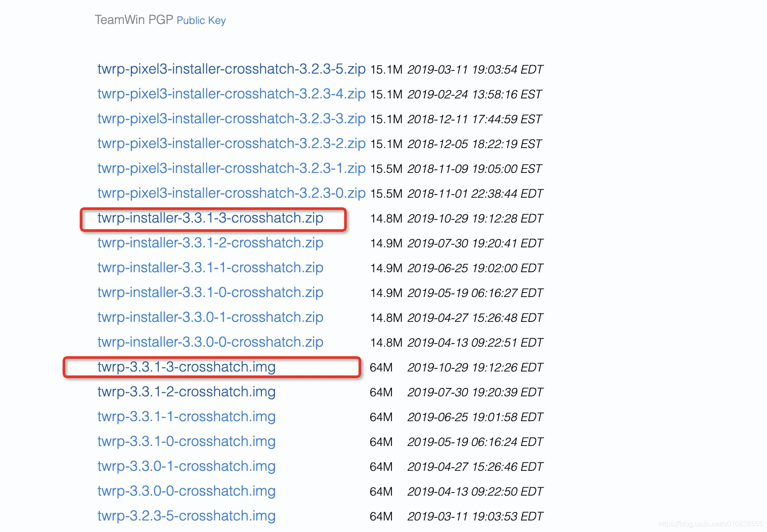Image resolution: width=767 pixels, height=532 pixels.
Task: Click twrp-installer-3.3.1-1-crosshatch.zip link
Action: 210,268
